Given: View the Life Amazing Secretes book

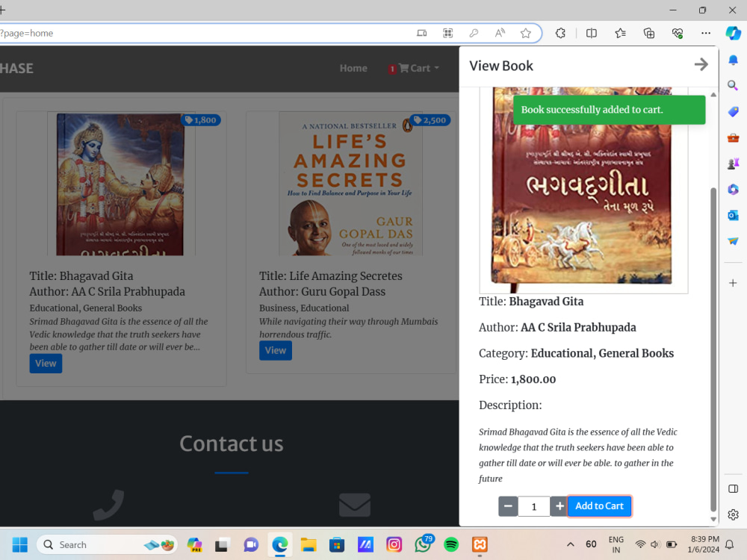Looking at the screenshot, I should tap(276, 350).
